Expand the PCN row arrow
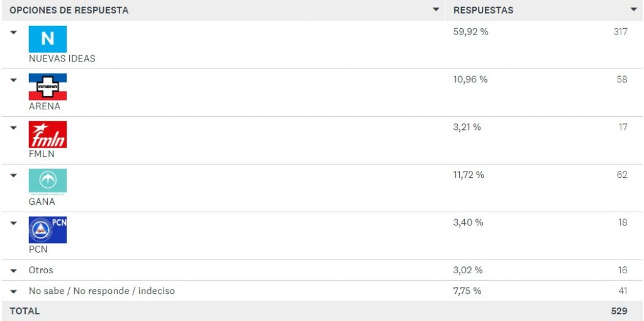 [x=14, y=223]
